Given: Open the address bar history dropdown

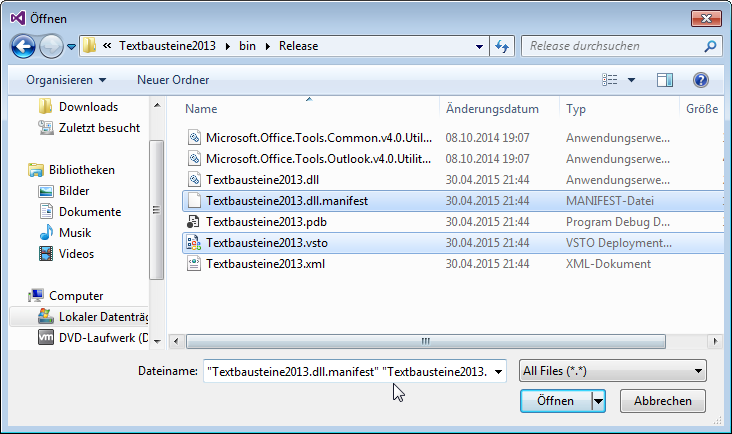Looking at the screenshot, I should click(479, 46).
